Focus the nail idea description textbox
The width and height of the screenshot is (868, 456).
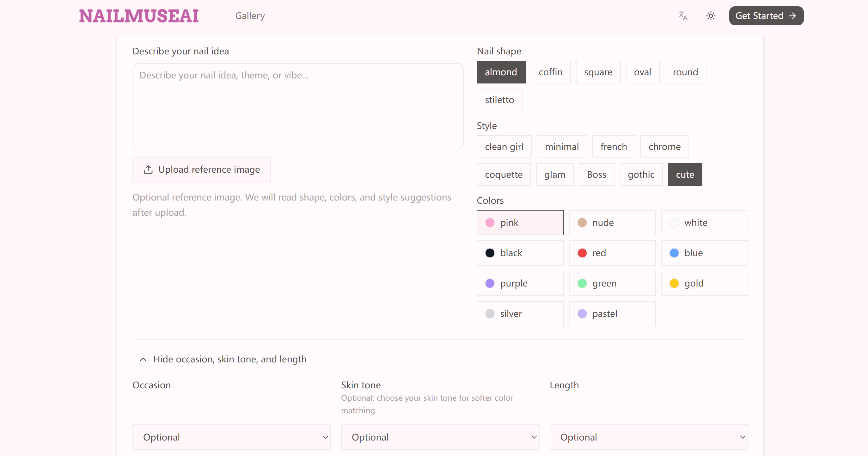coord(298,106)
